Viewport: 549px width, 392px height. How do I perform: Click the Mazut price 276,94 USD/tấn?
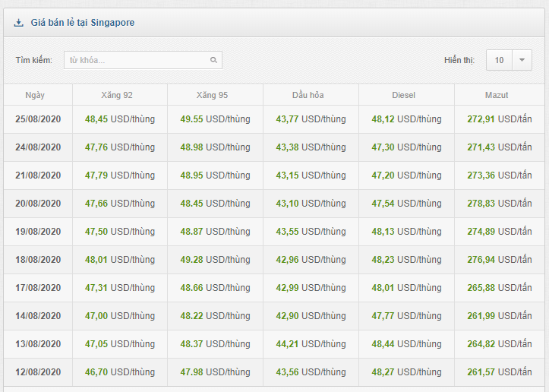500,260
